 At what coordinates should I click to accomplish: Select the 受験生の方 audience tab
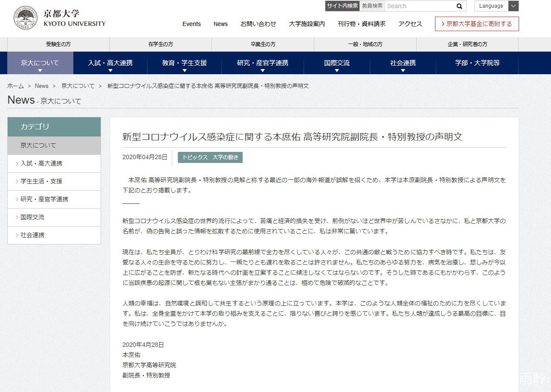tap(58, 44)
